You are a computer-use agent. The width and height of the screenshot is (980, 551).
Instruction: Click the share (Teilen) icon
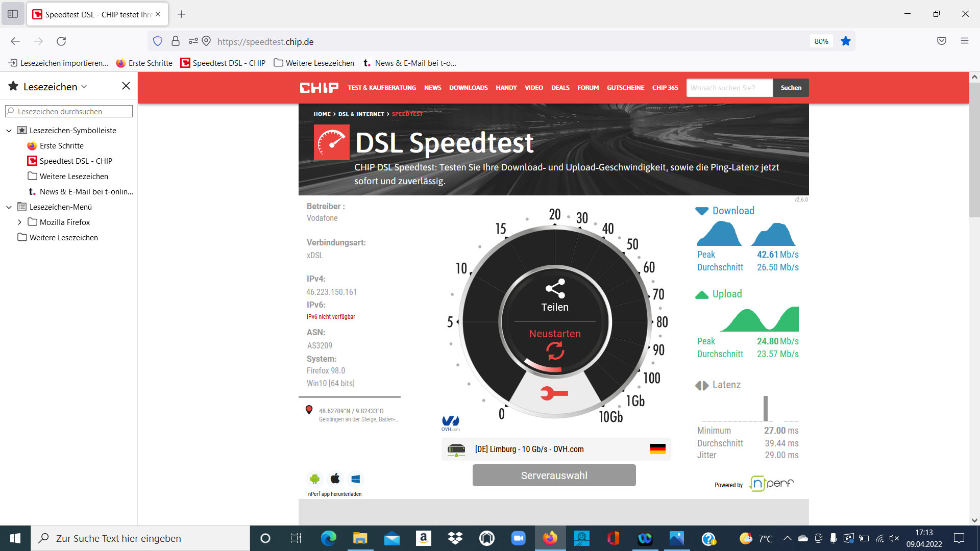(x=555, y=289)
